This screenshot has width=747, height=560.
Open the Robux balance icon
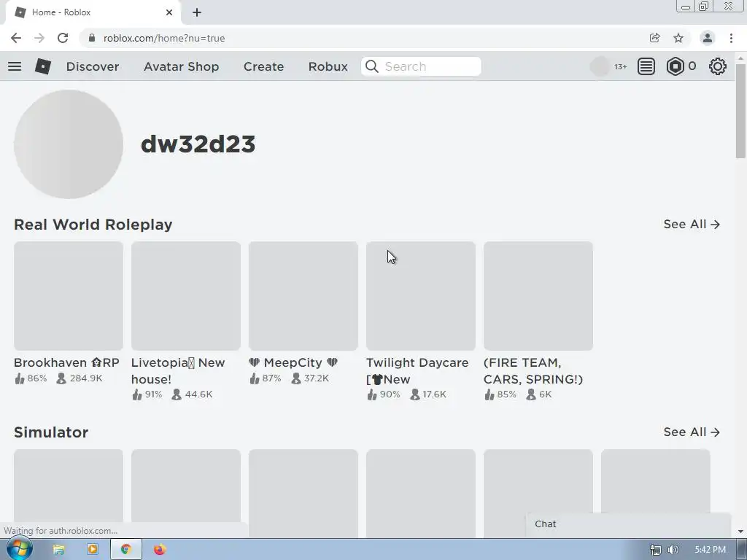(675, 66)
